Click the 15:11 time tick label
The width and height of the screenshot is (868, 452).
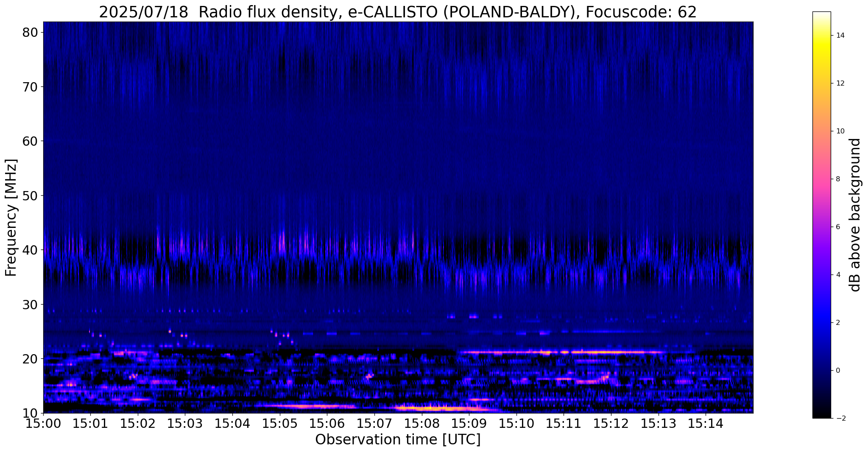click(564, 423)
